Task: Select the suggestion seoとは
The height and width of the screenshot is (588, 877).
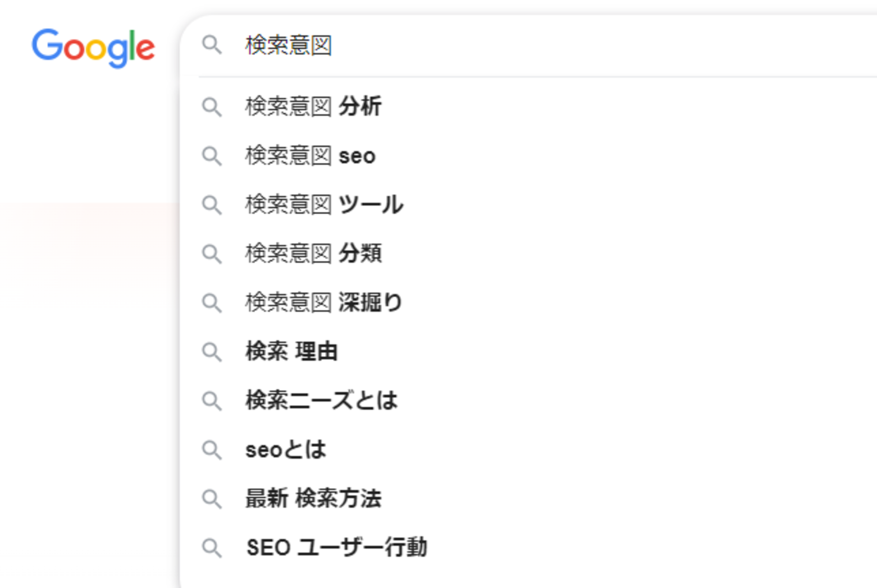Action: point(285,449)
